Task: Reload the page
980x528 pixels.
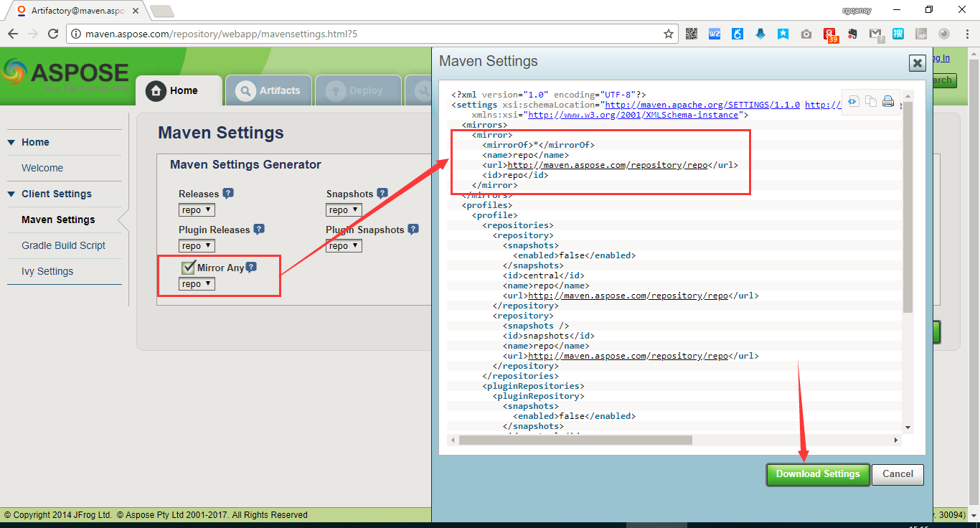Action: tap(53, 34)
